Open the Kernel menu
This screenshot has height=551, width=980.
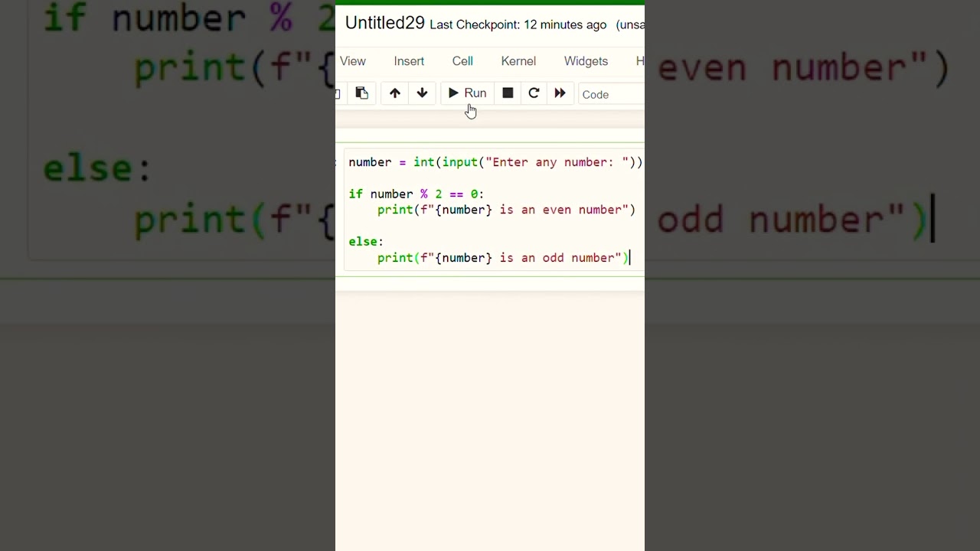518,61
